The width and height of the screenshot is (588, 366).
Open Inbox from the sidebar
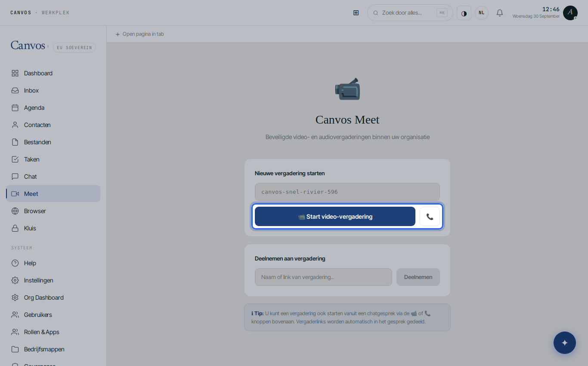click(53, 90)
